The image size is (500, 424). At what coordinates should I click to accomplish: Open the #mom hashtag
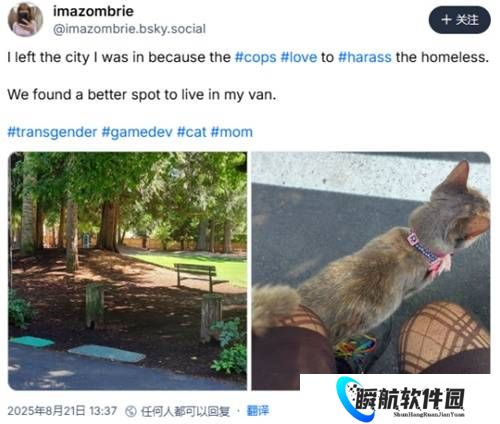[x=232, y=132]
